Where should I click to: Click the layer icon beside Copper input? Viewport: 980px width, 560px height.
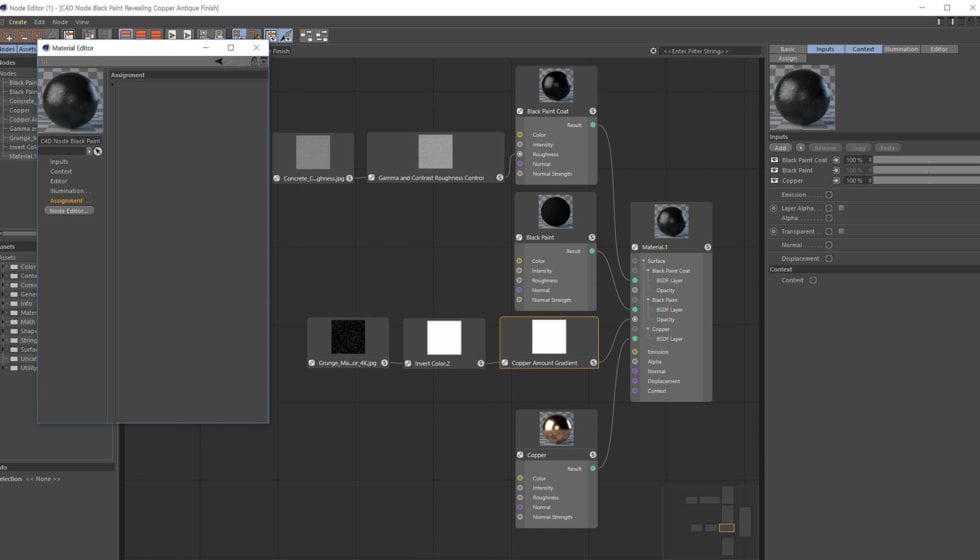775,181
